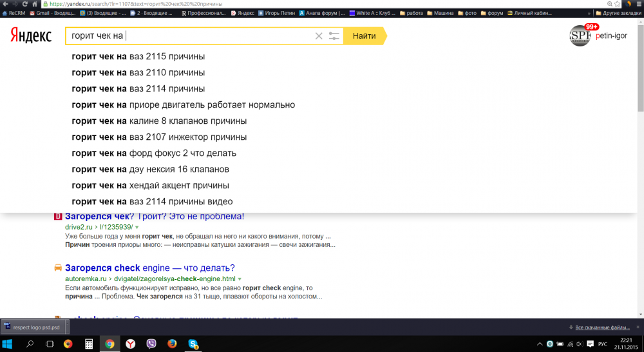Click the petin-igor username
The height and width of the screenshot is (352, 644).
(611, 35)
